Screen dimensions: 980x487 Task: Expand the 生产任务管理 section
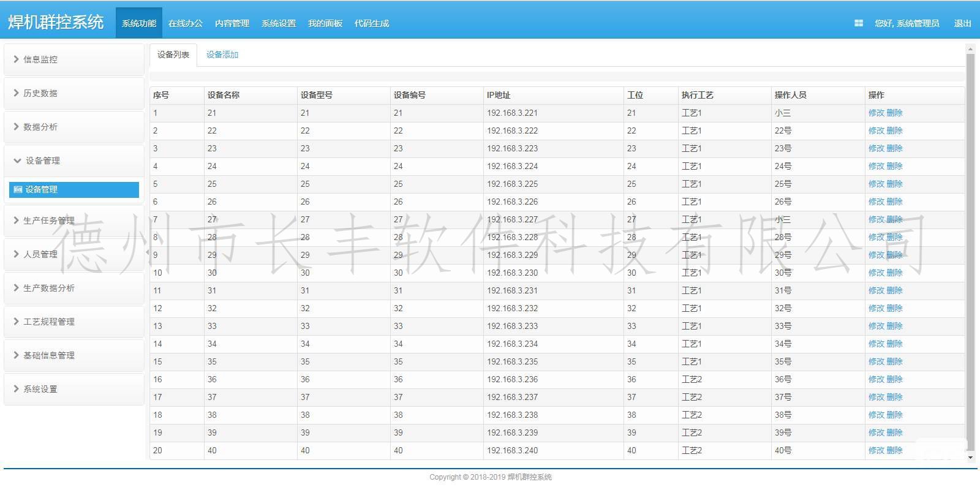click(x=48, y=221)
